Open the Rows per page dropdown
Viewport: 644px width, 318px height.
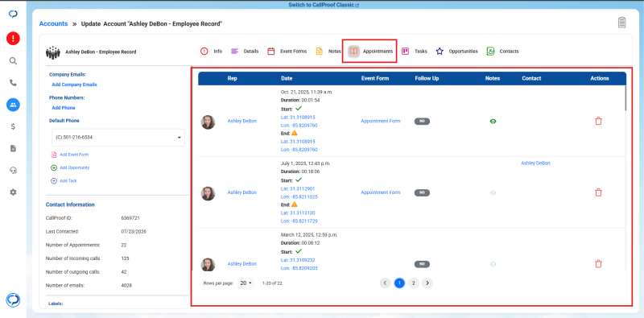pos(246,283)
